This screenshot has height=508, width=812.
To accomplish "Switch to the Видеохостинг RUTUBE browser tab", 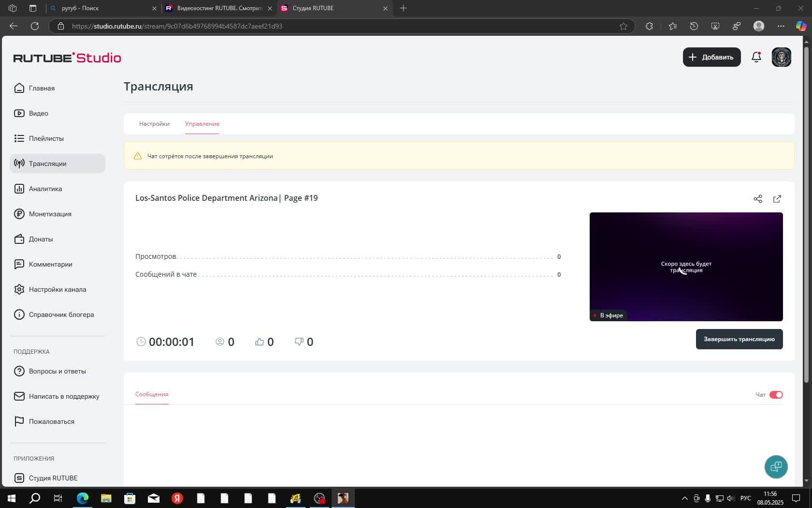I will [218, 8].
